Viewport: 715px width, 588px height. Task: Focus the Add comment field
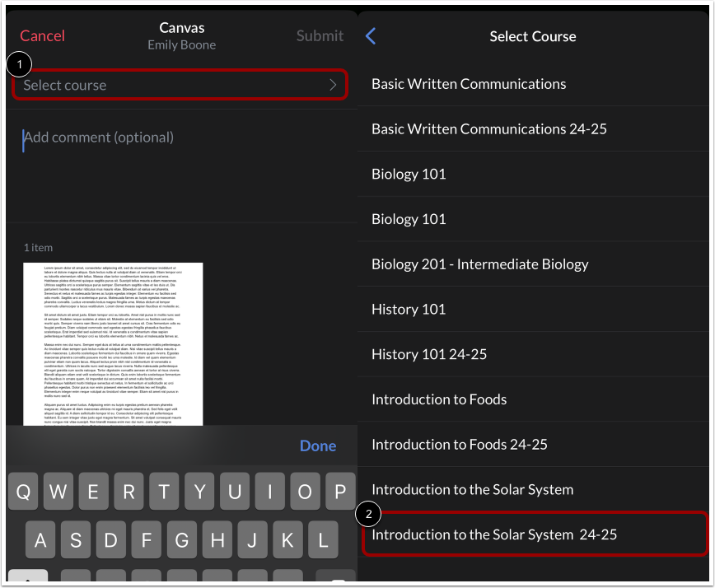coord(181,166)
